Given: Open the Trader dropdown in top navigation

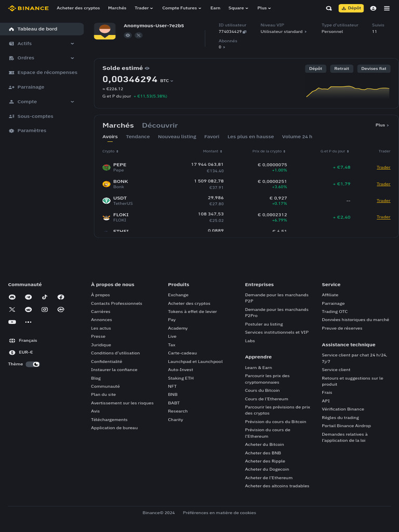Looking at the screenshot, I should 143,8.
